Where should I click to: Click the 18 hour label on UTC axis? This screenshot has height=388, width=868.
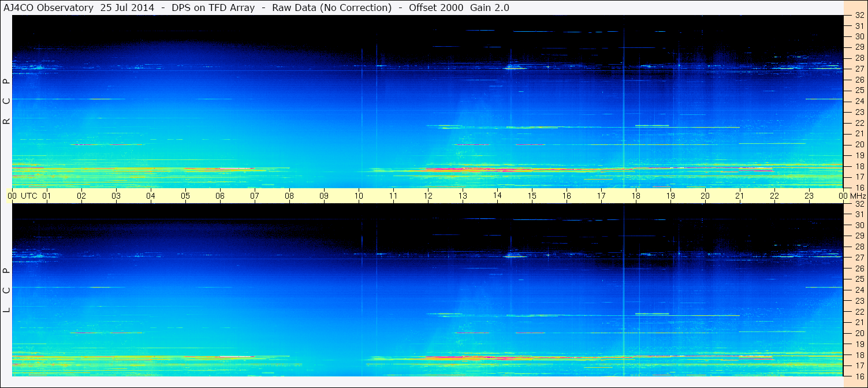click(636, 196)
